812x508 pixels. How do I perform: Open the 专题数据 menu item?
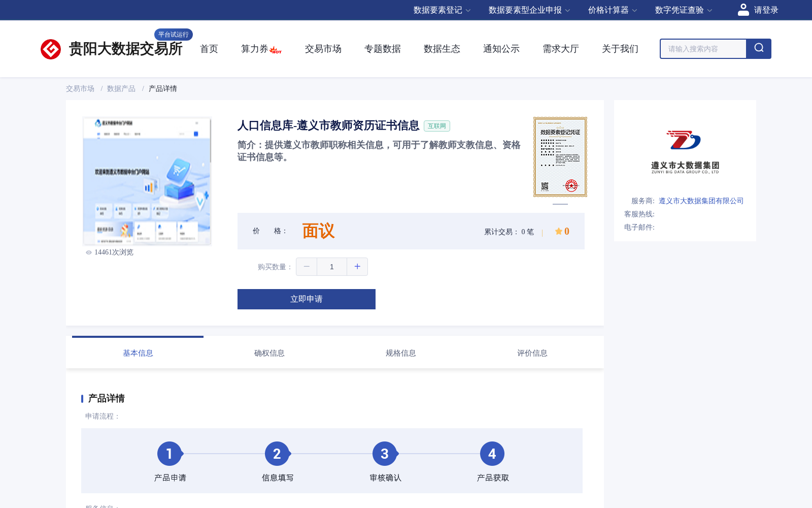pyautogui.click(x=383, y=49)
